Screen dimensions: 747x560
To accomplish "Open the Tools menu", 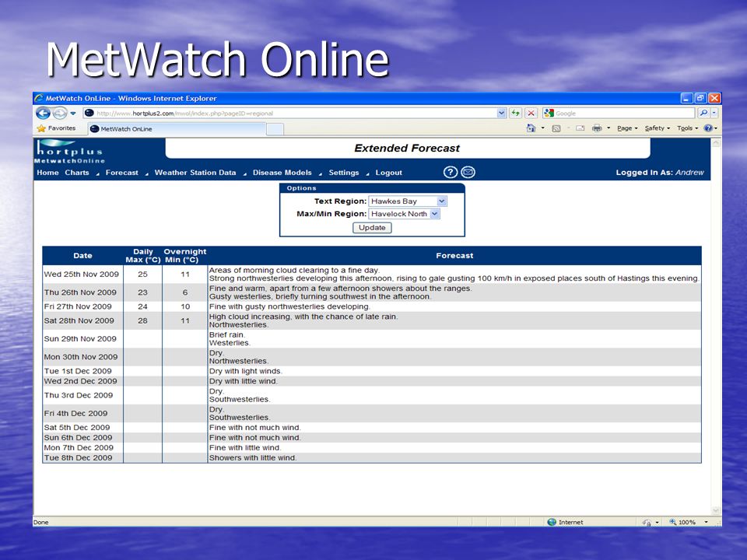I will pos(687,128).
